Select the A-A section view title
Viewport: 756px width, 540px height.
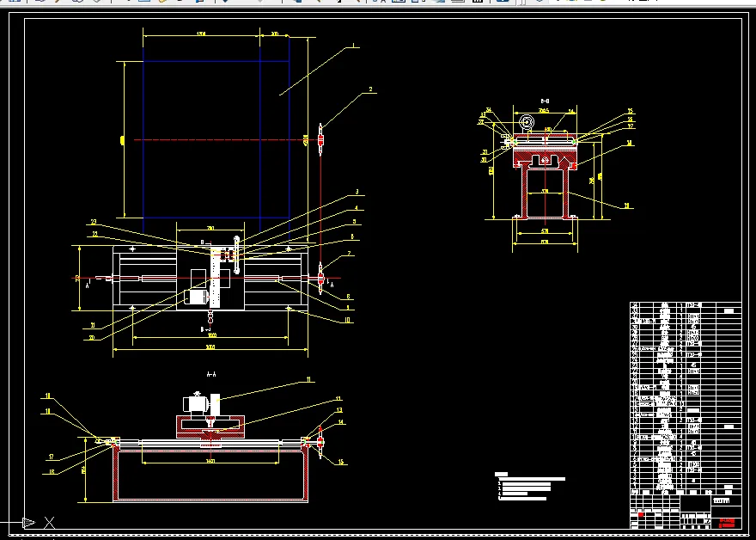click(x=211, y=374)
